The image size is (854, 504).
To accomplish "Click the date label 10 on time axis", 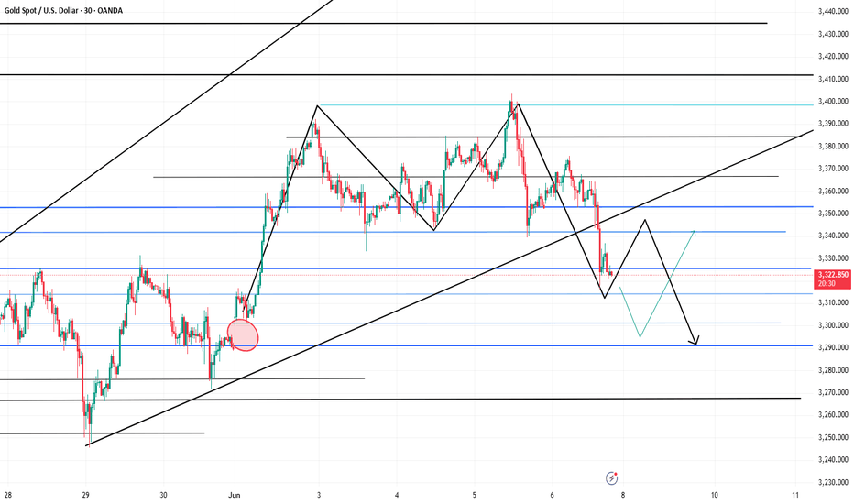I will pos(714,495).
